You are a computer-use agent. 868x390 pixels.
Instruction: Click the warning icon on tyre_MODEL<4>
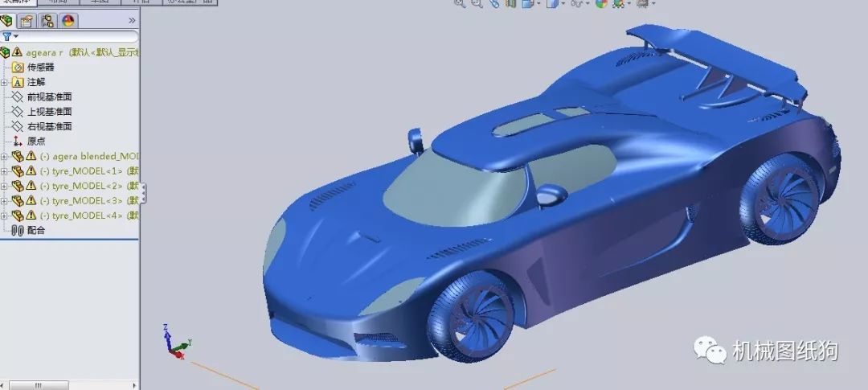[x=31, y=215]
